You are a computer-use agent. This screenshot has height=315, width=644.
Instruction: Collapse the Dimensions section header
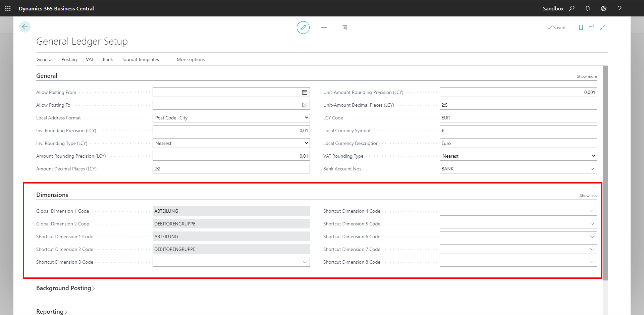(x=52, y=195)
